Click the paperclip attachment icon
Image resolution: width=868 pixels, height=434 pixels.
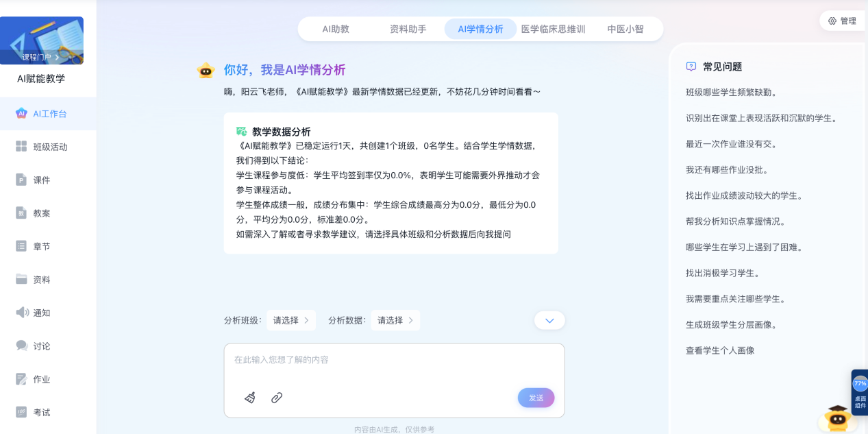(x=277, y=397)
